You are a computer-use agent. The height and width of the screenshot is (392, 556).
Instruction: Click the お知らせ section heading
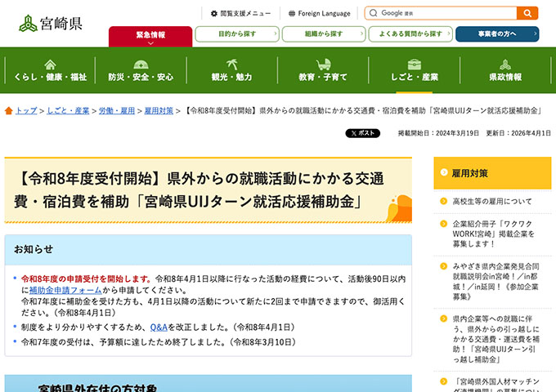click(x=34, y=249)
